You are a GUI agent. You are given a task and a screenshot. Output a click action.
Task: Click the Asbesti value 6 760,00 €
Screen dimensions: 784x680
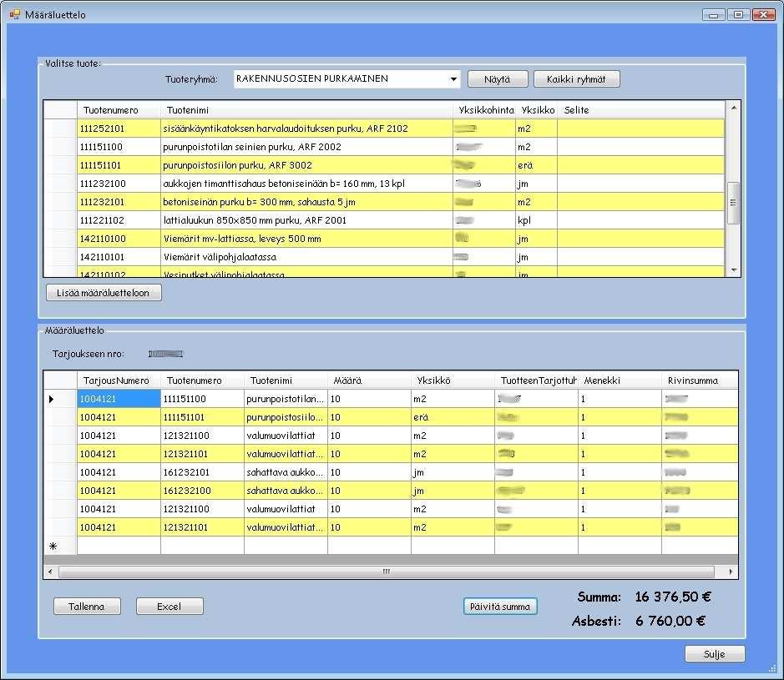(x=670, y=621)
